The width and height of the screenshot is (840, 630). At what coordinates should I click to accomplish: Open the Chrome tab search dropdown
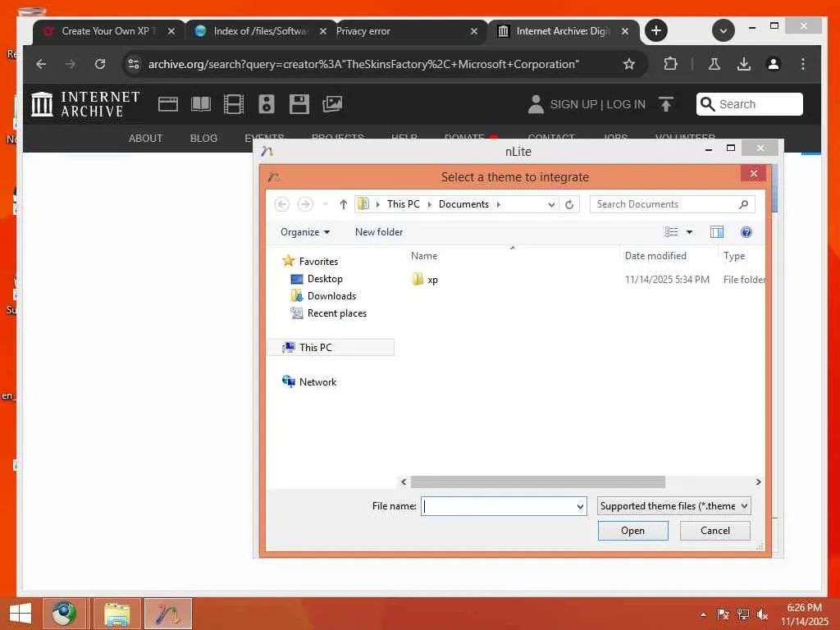[x=724, y=30]
